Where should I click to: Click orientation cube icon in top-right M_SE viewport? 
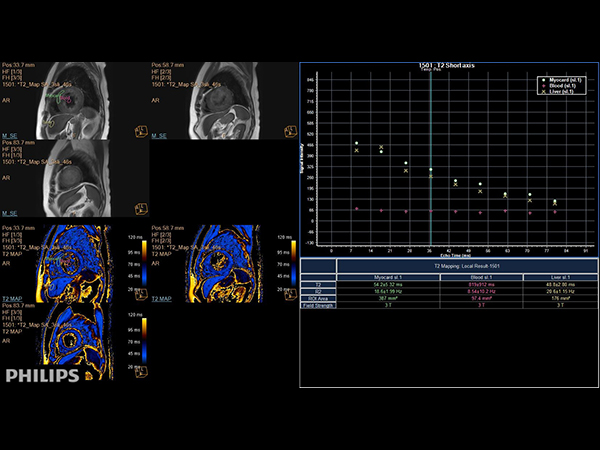(291, 130)
